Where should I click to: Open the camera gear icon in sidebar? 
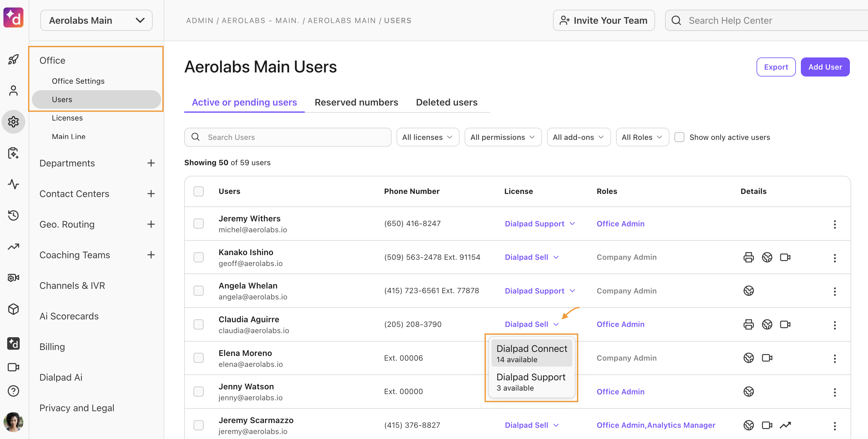[x=13, y=278]
